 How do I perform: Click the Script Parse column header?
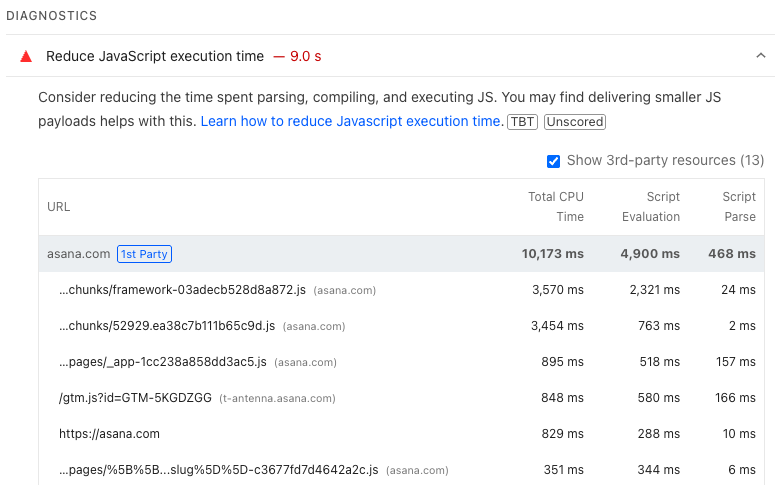coord(739,207)
